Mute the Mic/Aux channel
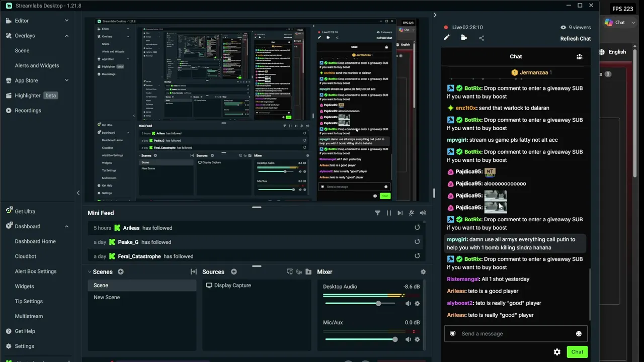 click(x=408, y=339)
